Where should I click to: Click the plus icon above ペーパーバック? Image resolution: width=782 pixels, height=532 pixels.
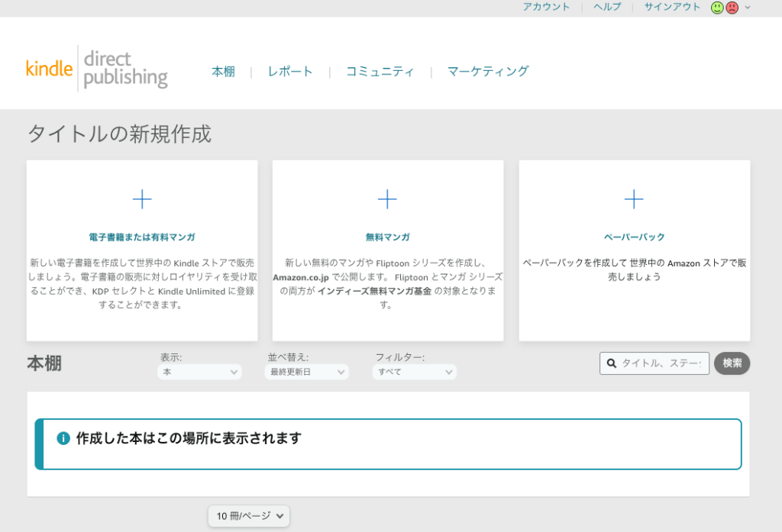tap(634, 199)
